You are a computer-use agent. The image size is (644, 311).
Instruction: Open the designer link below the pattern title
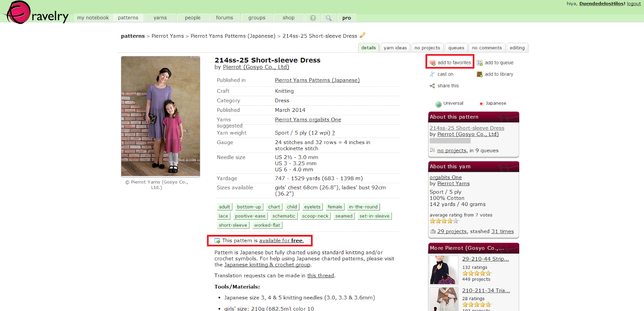[x=256, y=67]
